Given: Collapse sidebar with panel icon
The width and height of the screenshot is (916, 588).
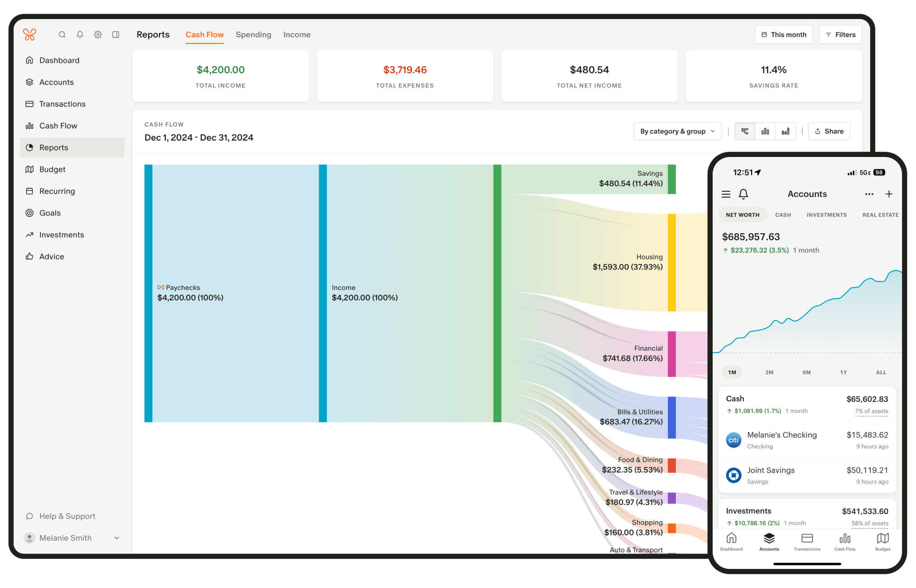Looking at the screenshot, I should click(x=116, y=34).
